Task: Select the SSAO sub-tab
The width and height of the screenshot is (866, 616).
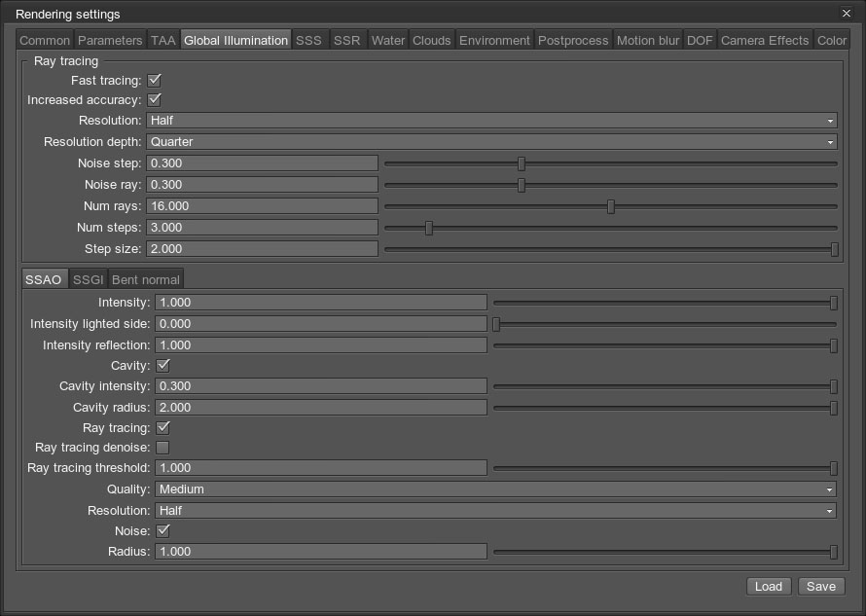Action: (44, 279)
